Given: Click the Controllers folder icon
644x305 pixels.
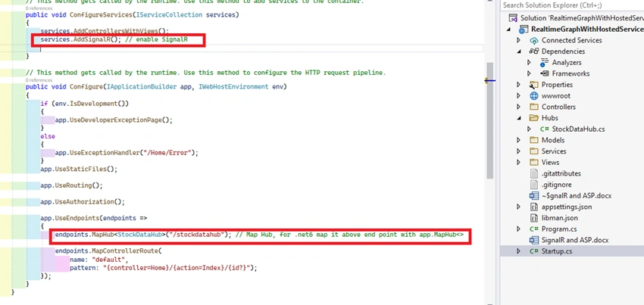Looking at the screenshot, I should (534, 107).
